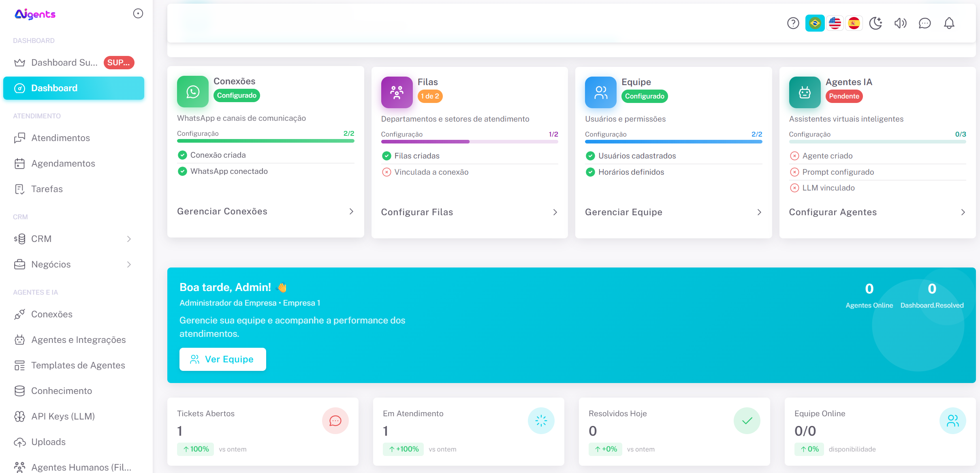Image resolution: width=980 pixels, height=473 pixels.
Task: Select the Agendamentos calendar icon in sidebar
Action: point(19,163)
